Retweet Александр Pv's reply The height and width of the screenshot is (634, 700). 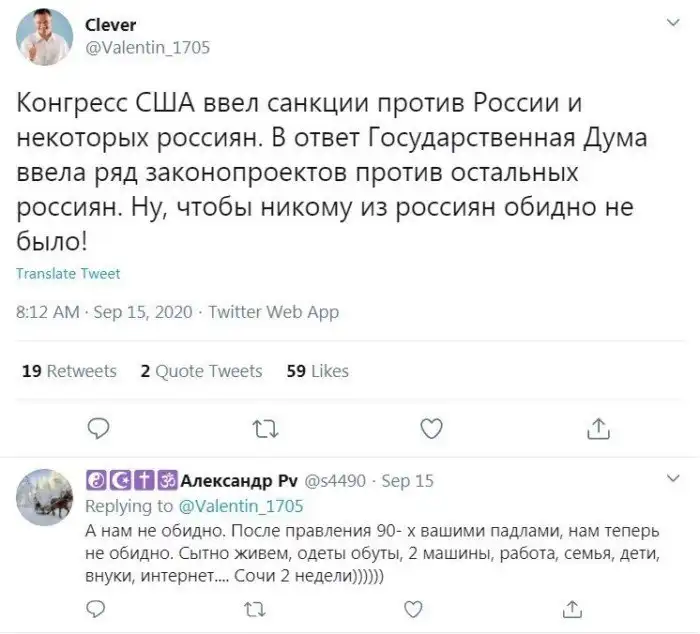(x=256, y=607)
